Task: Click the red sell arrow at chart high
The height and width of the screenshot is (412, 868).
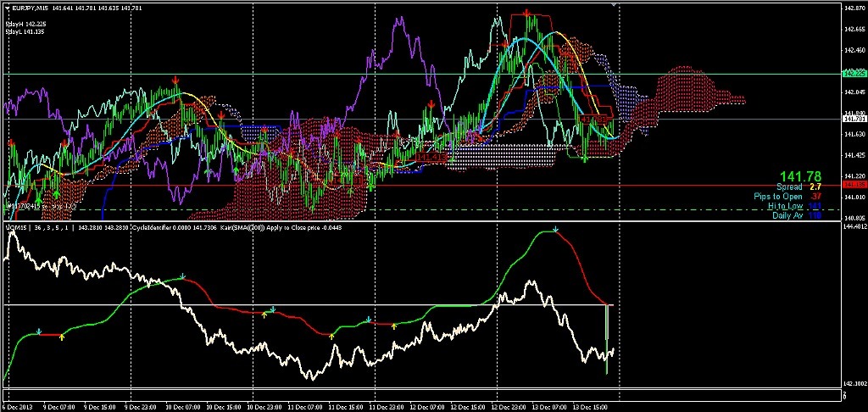Action: 526,12
